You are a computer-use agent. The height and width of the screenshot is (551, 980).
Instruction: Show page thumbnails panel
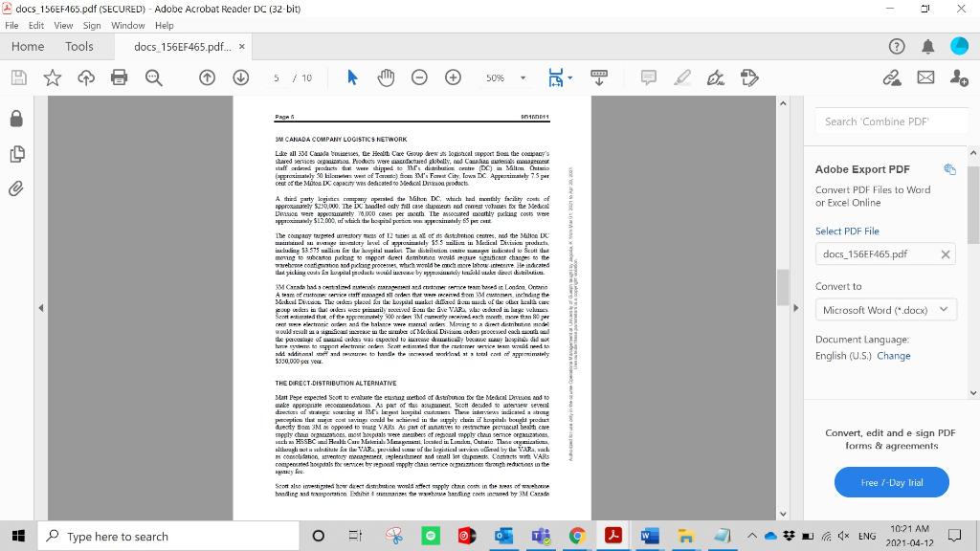point(17,154)
